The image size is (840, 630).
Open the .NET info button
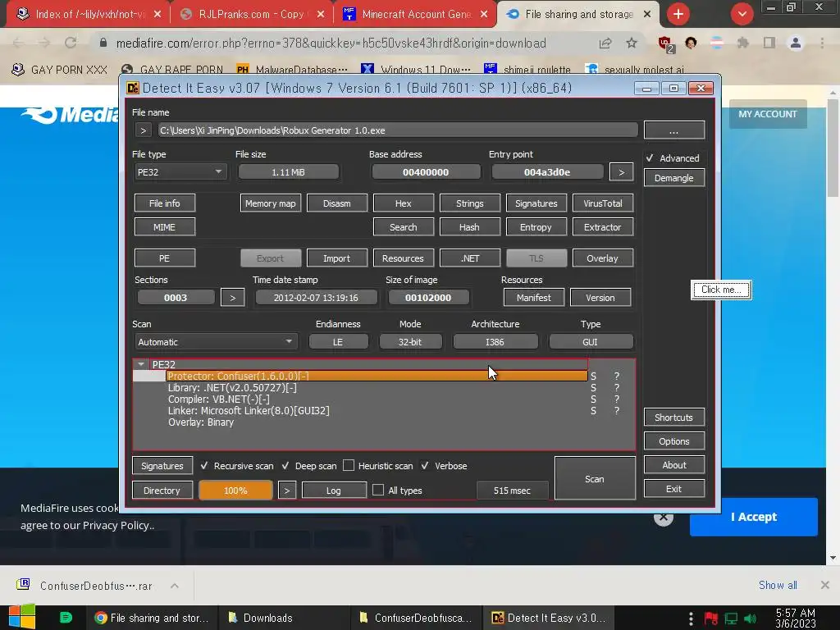(470, 258)
